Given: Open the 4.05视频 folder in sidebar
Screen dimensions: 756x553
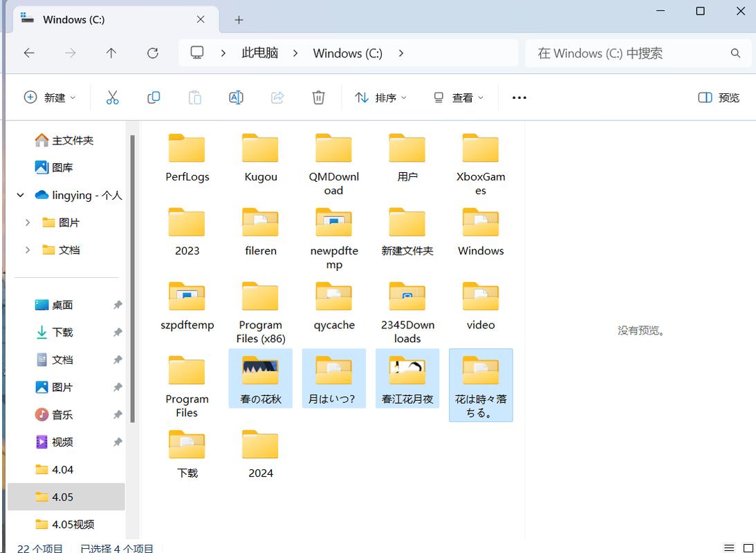Looking at the screenshot, I should tap(66, 525).
